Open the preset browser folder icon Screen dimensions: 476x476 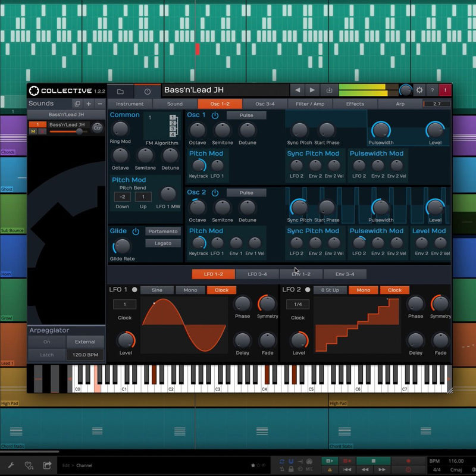120,91
